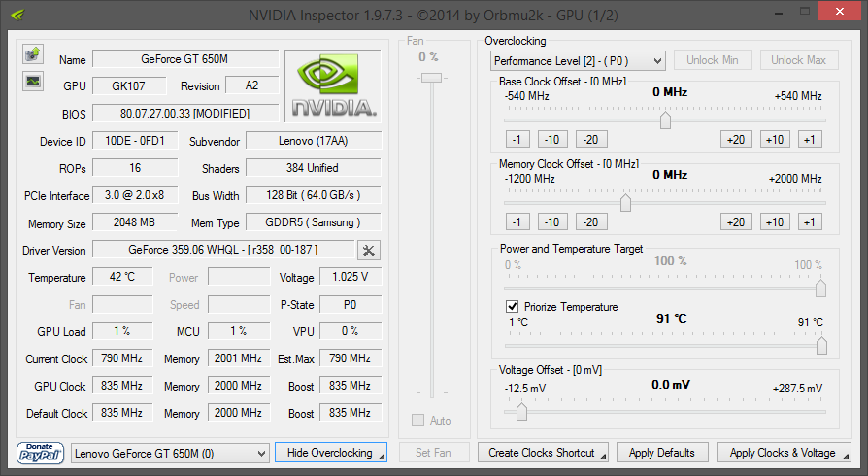
Task: Click the GPU field showing GK107
Action: (x=129, y=85)
